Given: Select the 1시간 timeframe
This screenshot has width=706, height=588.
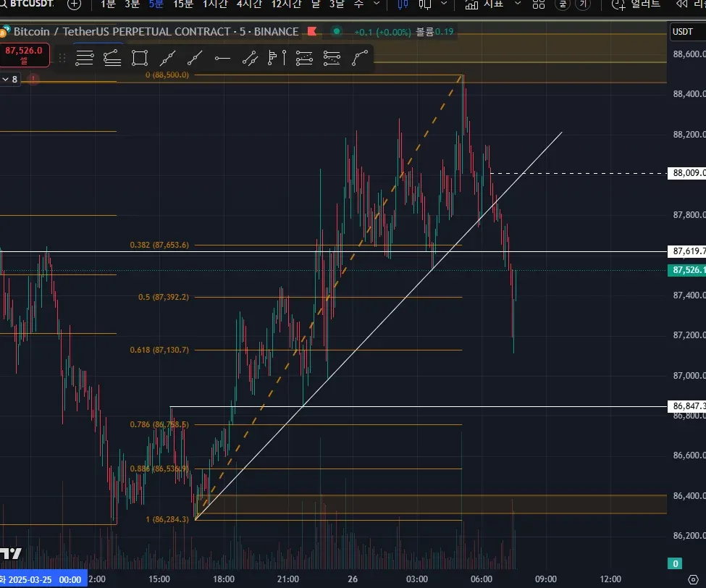Looking at the screenshot, I should (215, 4).
